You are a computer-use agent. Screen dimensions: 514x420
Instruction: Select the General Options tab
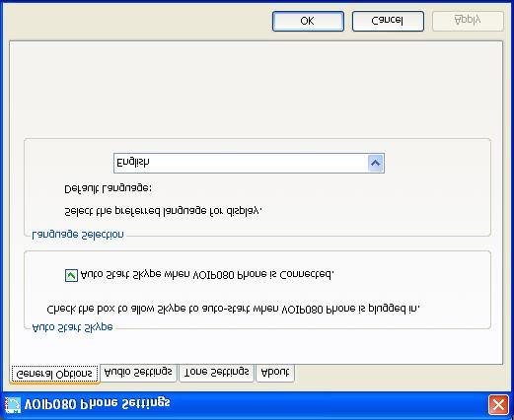pyautogui.click(x=54, y=374)
